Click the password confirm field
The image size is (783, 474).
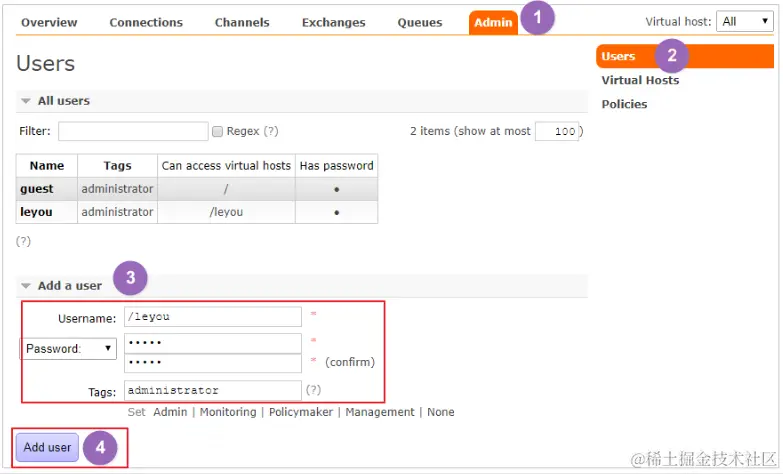[213, 363]
